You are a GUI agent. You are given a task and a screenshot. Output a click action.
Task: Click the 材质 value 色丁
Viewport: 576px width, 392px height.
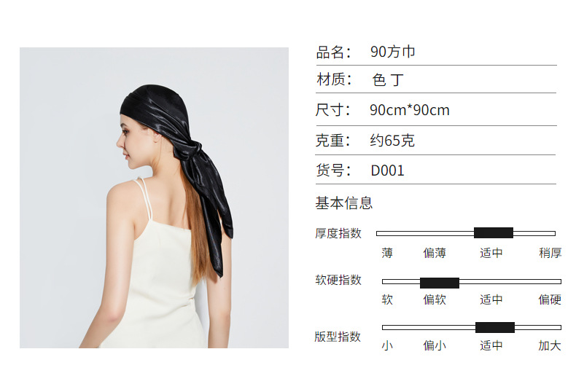pos(388,79)
